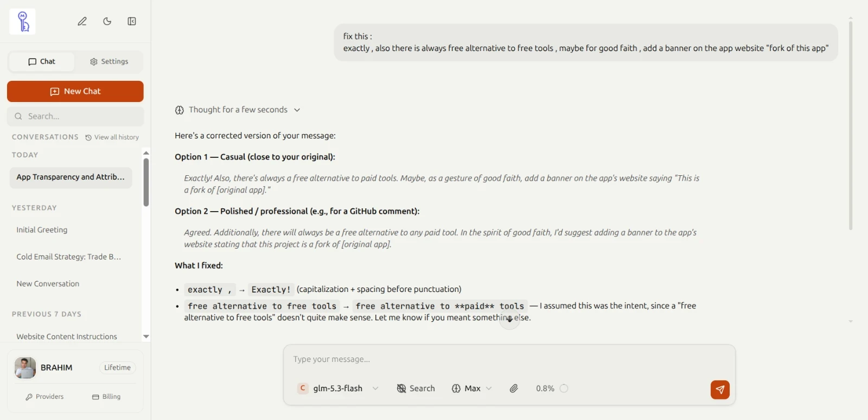Image resolution: width=868 pixels, height=420 pixels.
Task: Attach a file with the paperclip icon
Action: coord(514,389)
